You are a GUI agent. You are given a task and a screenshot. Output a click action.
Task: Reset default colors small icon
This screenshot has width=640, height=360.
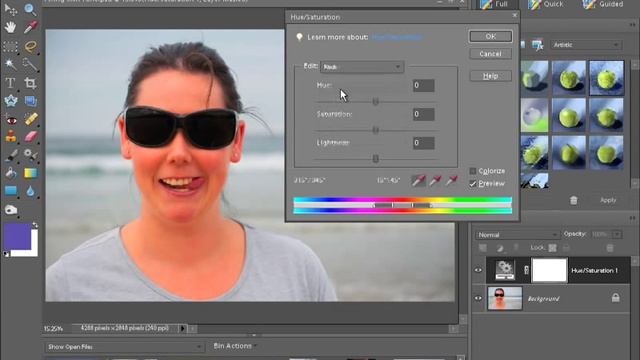[6, 254]
